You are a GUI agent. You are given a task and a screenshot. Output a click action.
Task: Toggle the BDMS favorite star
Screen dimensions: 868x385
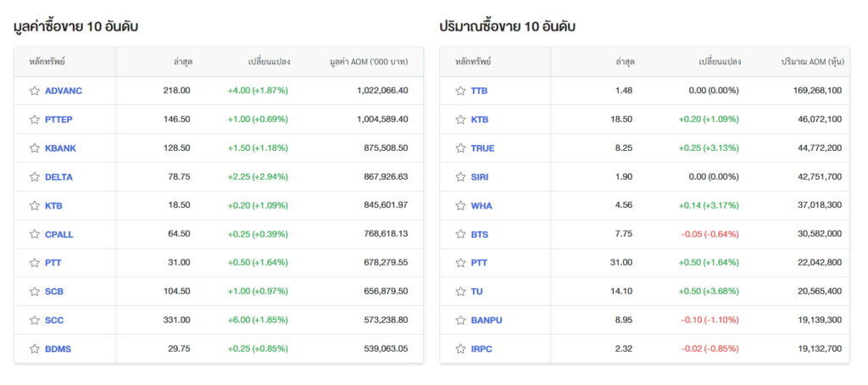(x=34, y=349)
